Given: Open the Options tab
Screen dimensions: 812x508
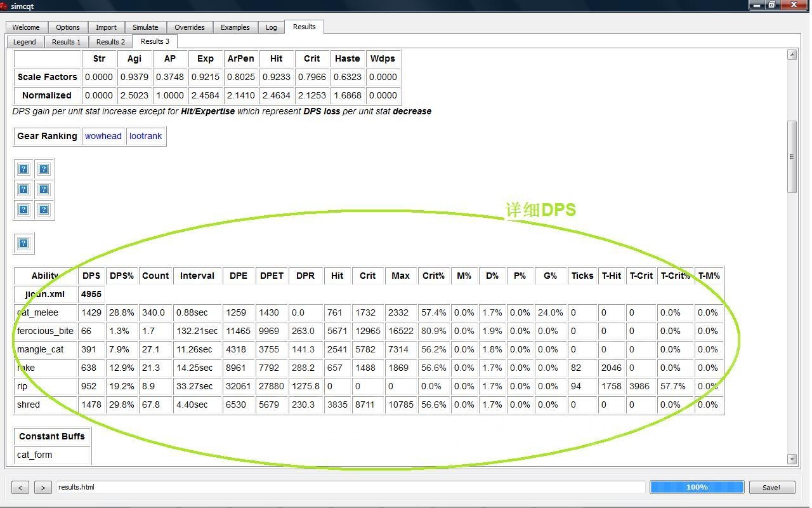Looking at the screenshot, I should 68,27.
